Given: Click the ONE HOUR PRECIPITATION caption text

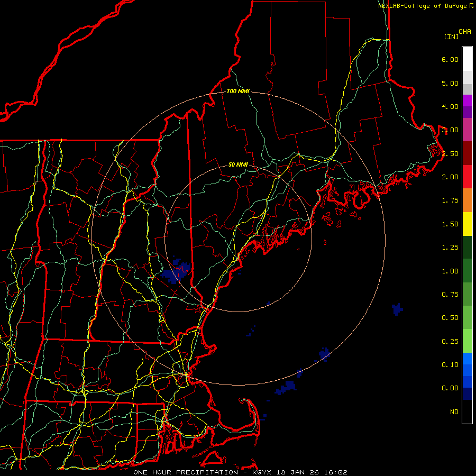Looking at the screenshot, I should pos(186,472).
